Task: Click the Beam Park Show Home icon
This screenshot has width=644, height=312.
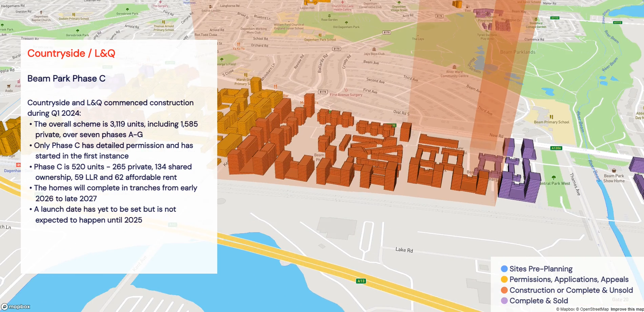Action: [614, 171]
